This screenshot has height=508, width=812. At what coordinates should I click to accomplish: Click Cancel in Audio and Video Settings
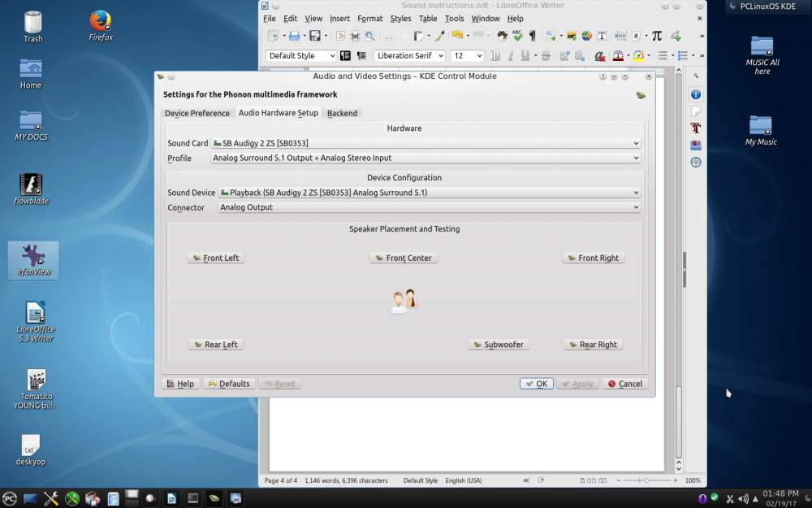click(x=625, y=384)
